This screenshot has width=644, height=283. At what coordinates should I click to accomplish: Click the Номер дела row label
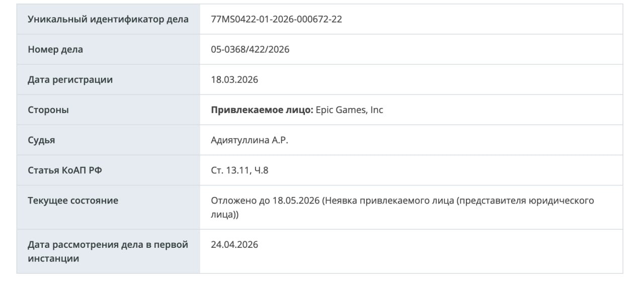(55, 50)
